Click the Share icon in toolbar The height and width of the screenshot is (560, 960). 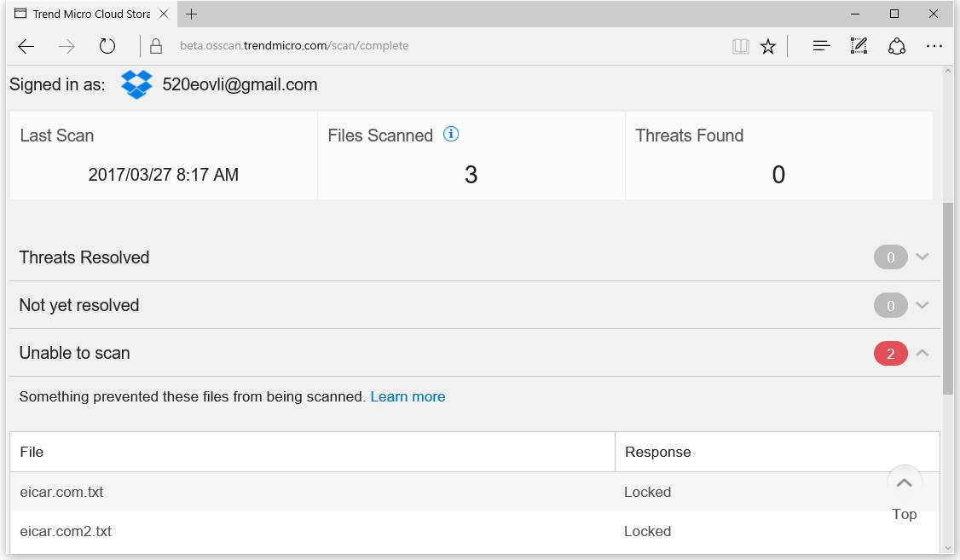pyautogui.click(x=896, y=46)
